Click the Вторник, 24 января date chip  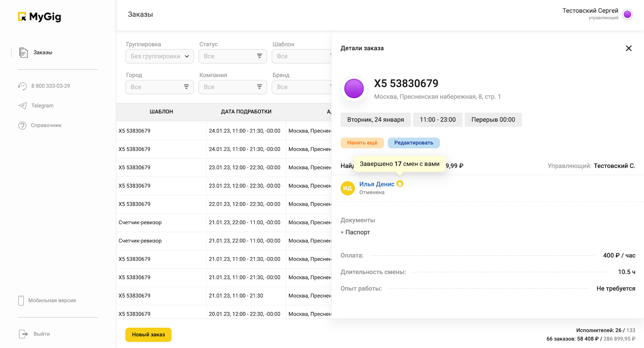376,119
